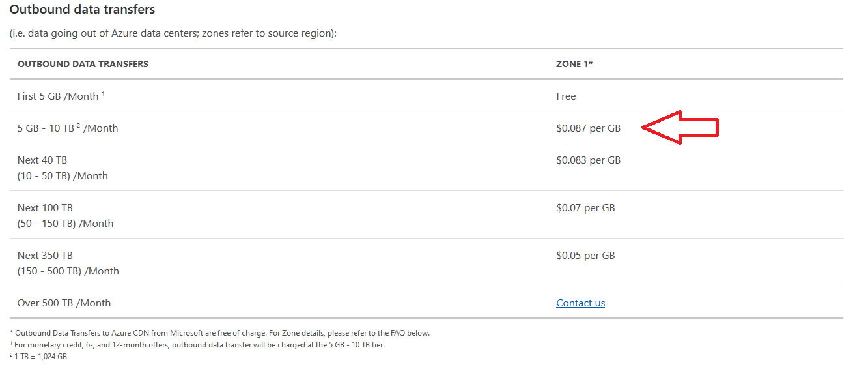Click the red arrow annotation

coord(680,127)
